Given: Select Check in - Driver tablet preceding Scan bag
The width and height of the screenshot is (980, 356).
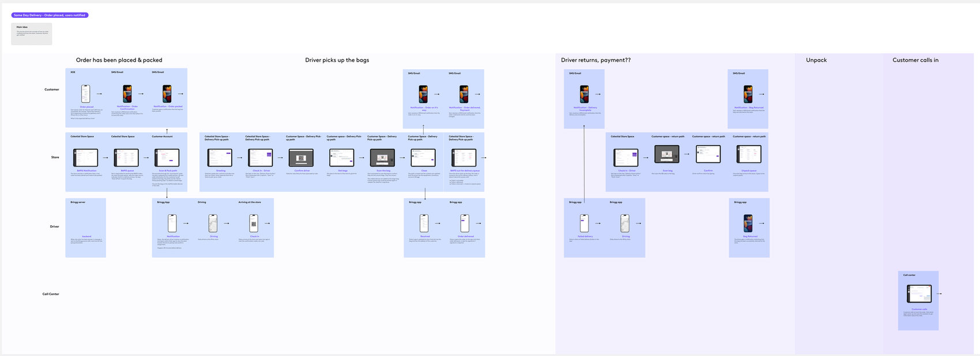Looking at the screenshot, I should [x=626, y=158].
